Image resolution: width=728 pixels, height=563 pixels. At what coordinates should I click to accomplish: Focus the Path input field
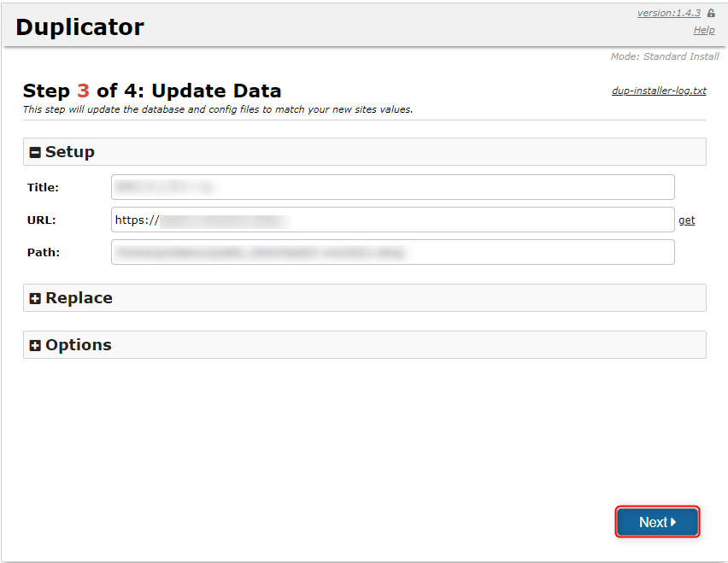point(393,252)
